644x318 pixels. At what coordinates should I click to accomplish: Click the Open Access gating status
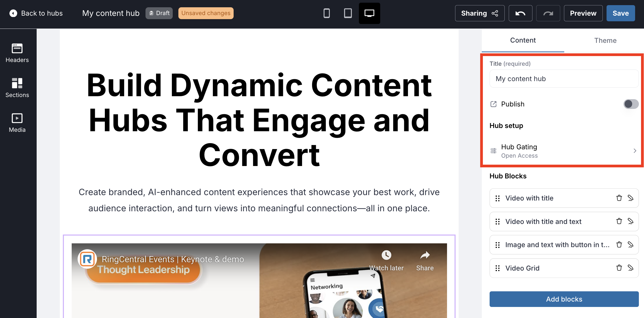click(519, 156)
